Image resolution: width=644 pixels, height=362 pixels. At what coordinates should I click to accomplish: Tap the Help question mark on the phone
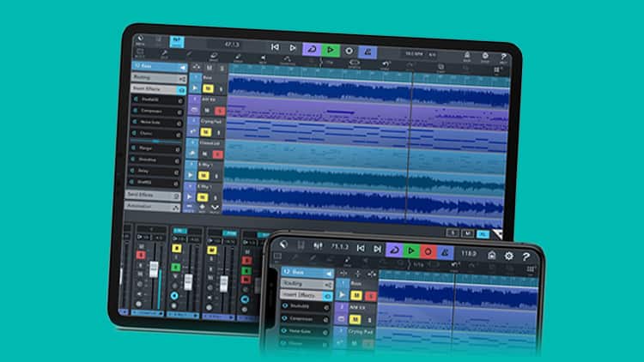click(526, 257)
